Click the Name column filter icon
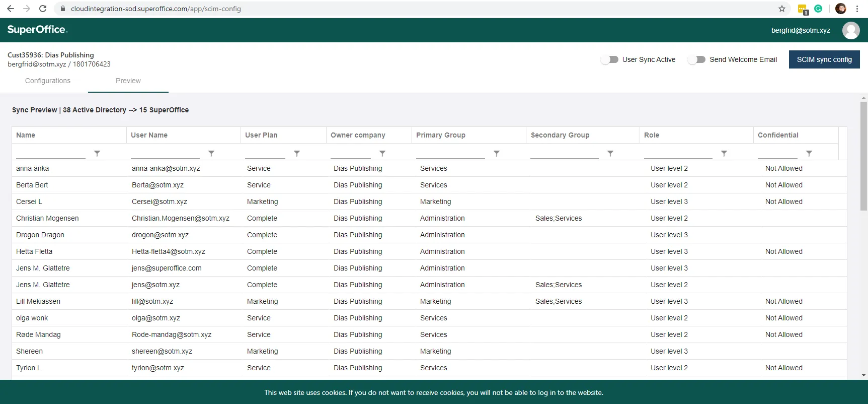The image size is (868, 404). tap(97, 153)
